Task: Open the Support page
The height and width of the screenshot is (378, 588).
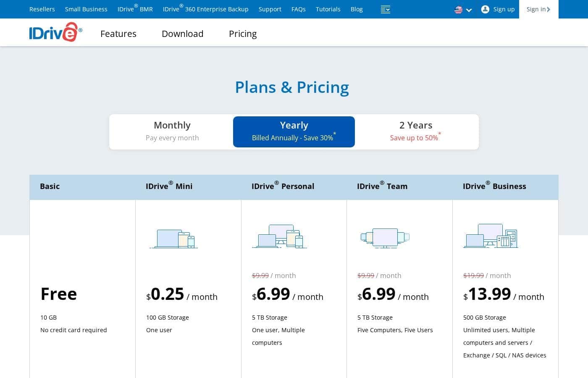Action: pyautogui.click(x=270, y=9)
